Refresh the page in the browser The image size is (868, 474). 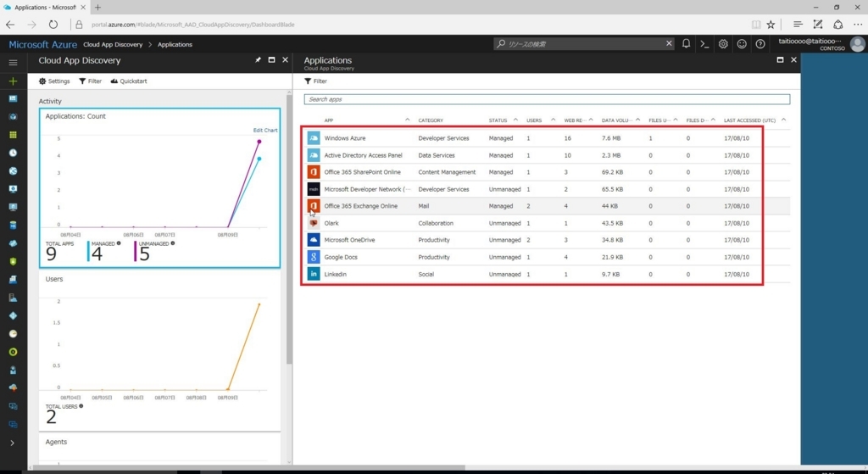tap(53, 25)
